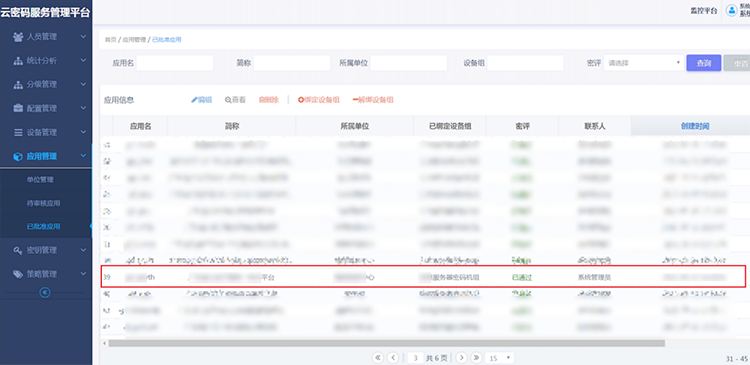Open the 待审核应用 submenu item
This screenshot has height=365, width=750.
coord(44,203)
